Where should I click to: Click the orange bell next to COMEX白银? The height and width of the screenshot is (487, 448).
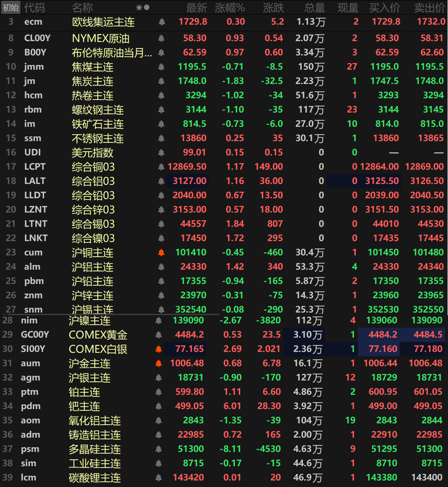(158, 349)
